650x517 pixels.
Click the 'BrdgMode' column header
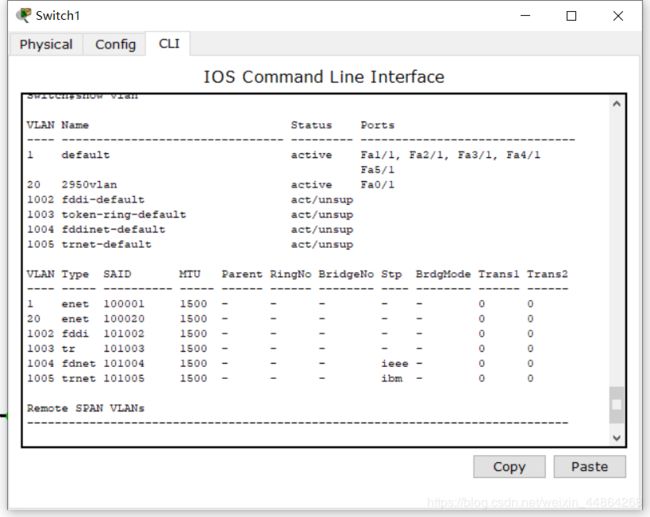pos(443,274)
